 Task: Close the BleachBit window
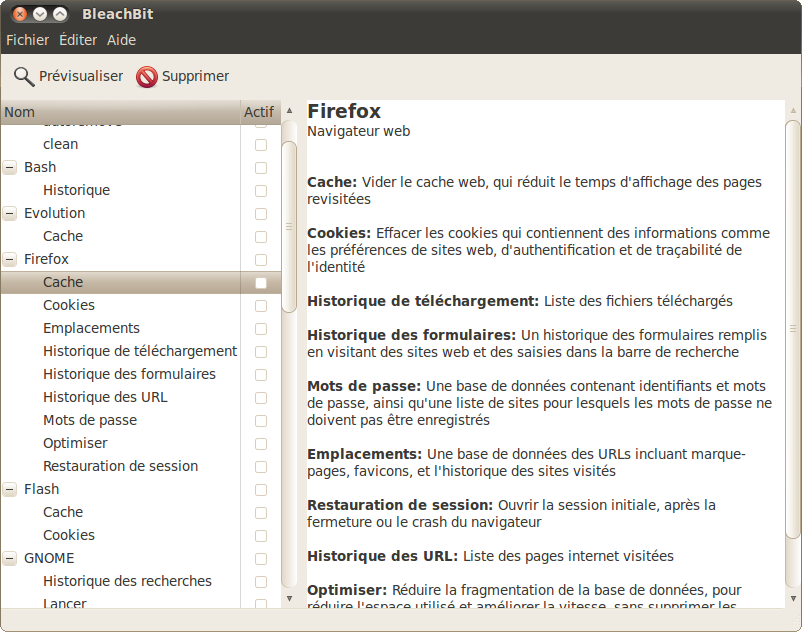point(20,14)
